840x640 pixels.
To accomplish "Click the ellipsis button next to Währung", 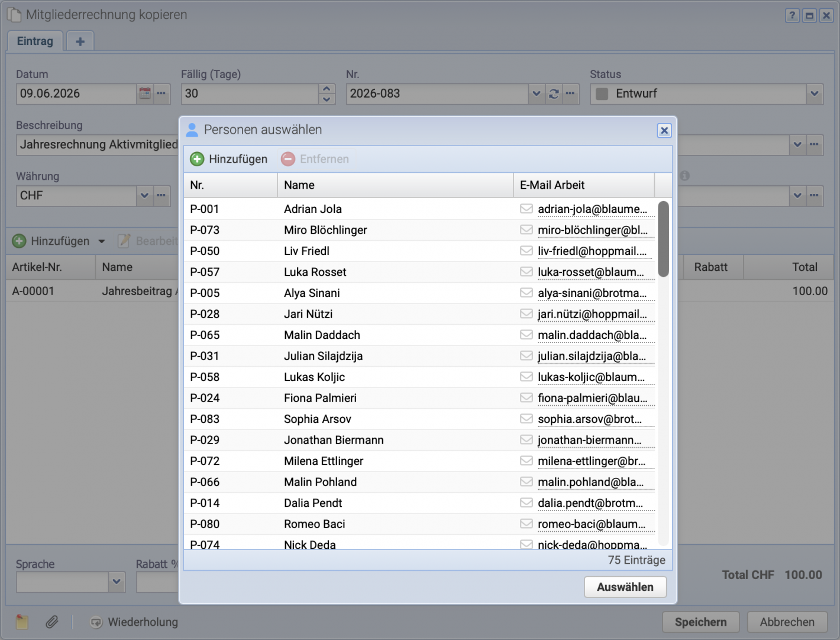I will point(161,195).
